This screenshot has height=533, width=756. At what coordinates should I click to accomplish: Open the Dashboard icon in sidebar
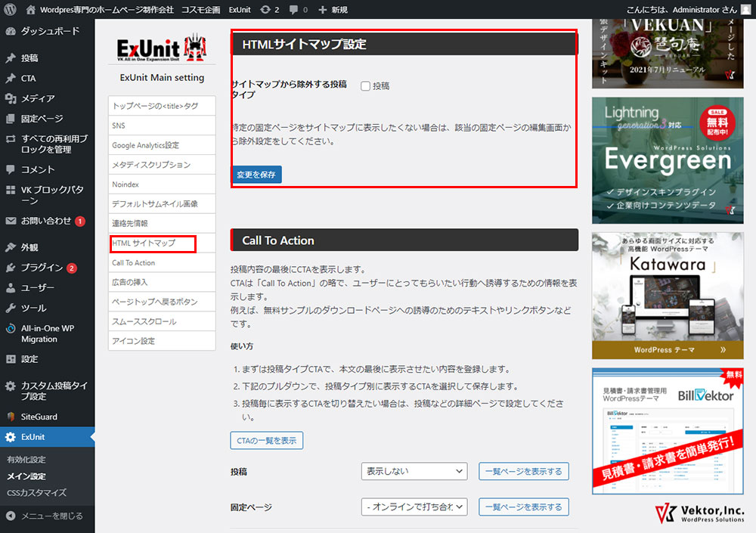pyautogui.click(x=11, y=33)
